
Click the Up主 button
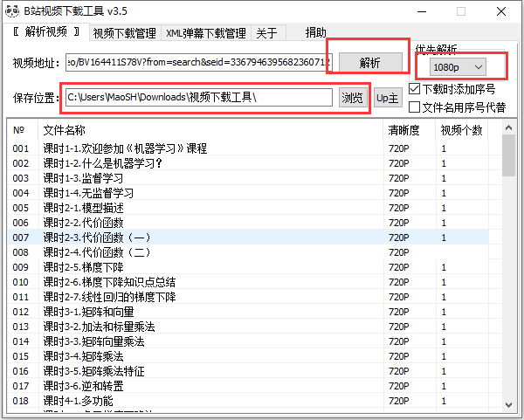pos(388,98)
